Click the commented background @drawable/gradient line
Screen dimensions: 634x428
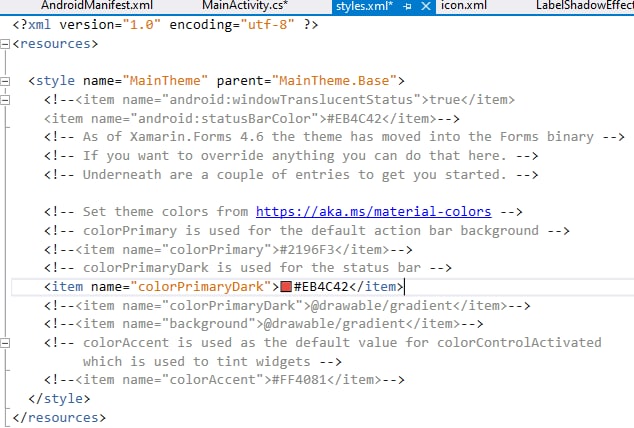pos(264,324)
